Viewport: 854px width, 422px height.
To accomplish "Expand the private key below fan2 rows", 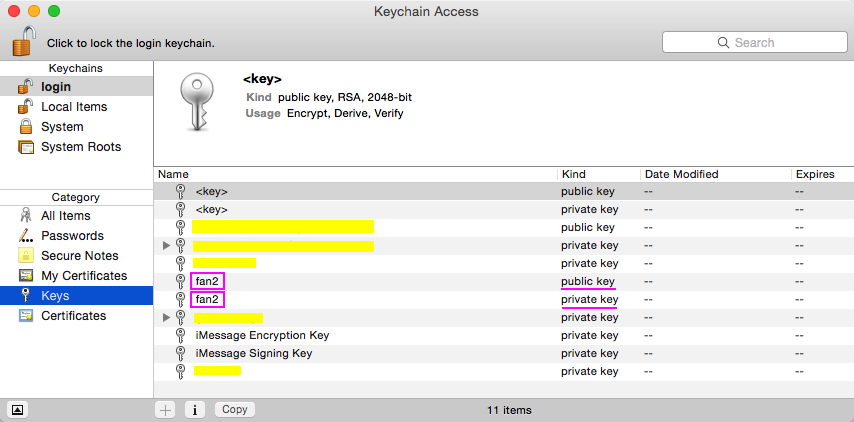I will [x=167, y=317].
